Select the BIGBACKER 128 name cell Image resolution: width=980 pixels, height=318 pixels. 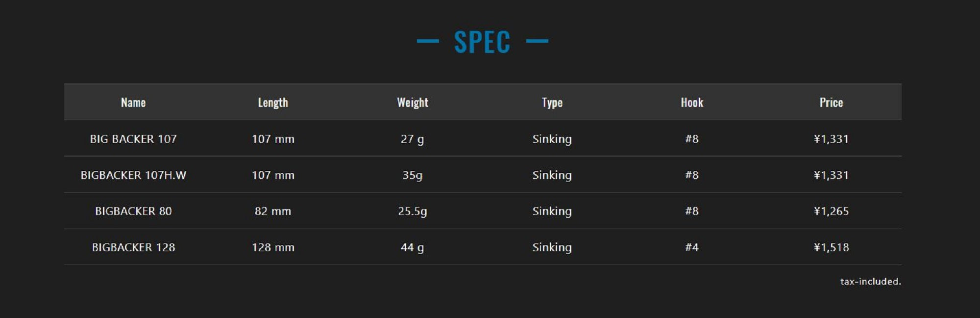pos(133,247)
